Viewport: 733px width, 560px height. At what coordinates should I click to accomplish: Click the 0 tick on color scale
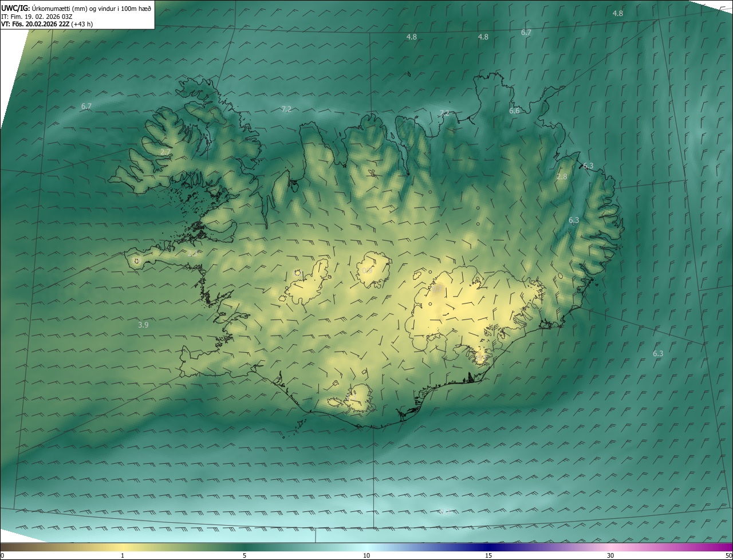click(x=2, y=555)
